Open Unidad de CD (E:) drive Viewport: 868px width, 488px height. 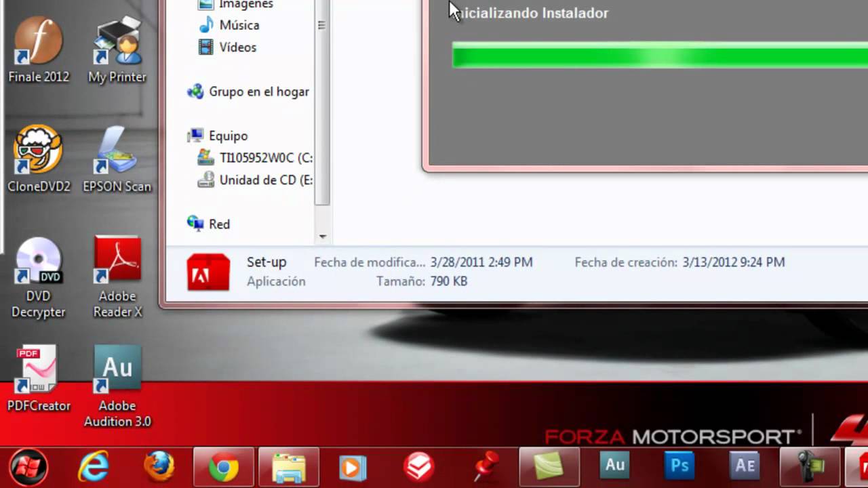(255, 180)
